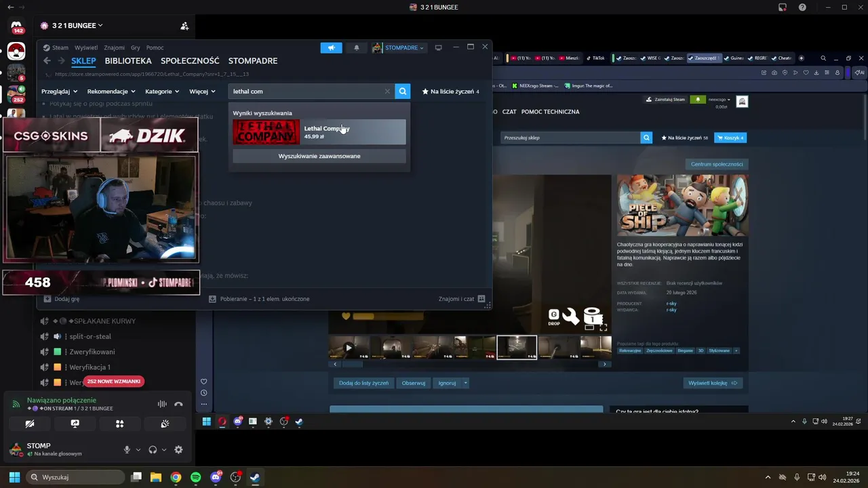
Task: Expand the Kategorie dropdown
Action: pos(162,91)
